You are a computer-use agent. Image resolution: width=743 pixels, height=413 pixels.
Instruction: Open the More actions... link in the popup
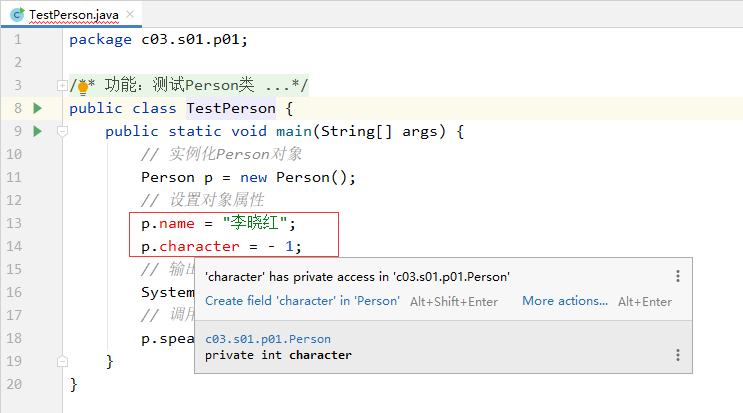point(565,301)
